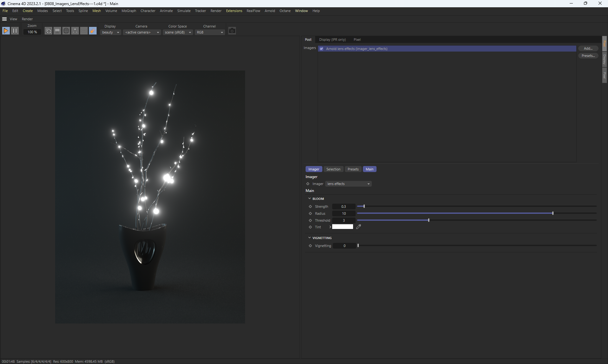Collapse the BLOOM section
The width and height of the screenshot is (608, 364).
point(309,199)
